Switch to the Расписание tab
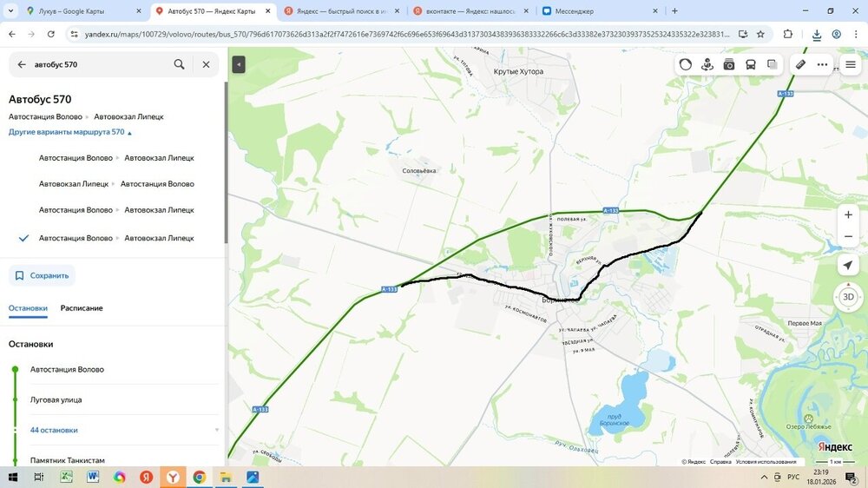868x488 pixels. click(x=82, y=308)
